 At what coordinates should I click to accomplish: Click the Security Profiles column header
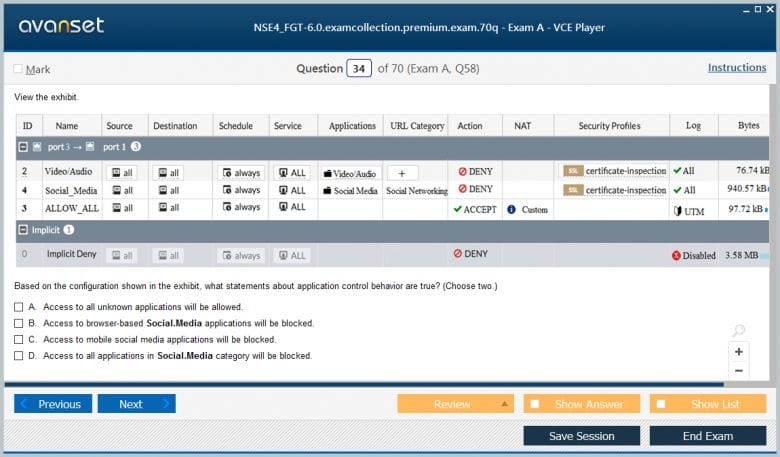coord(609,126)
